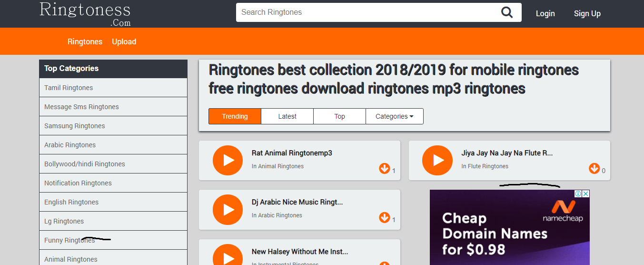
Task: Play New Halsey Without Me ringtone
Action: [x=228, y=255]
